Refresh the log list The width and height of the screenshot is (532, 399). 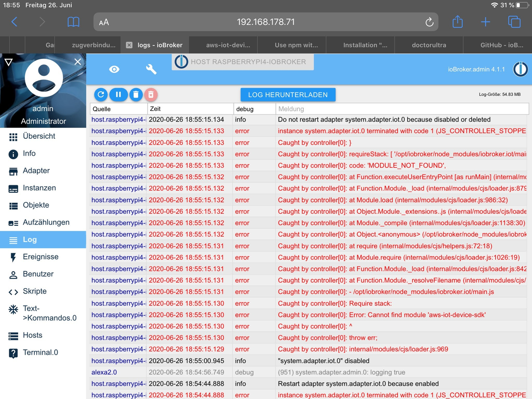tap(101, 94)
